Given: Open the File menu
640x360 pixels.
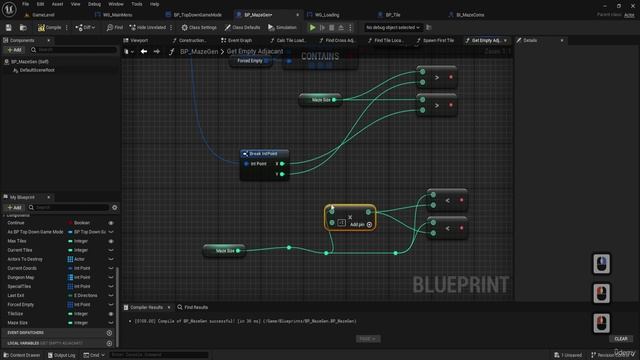Looking at the screenshot, I should tap(25, 4).
